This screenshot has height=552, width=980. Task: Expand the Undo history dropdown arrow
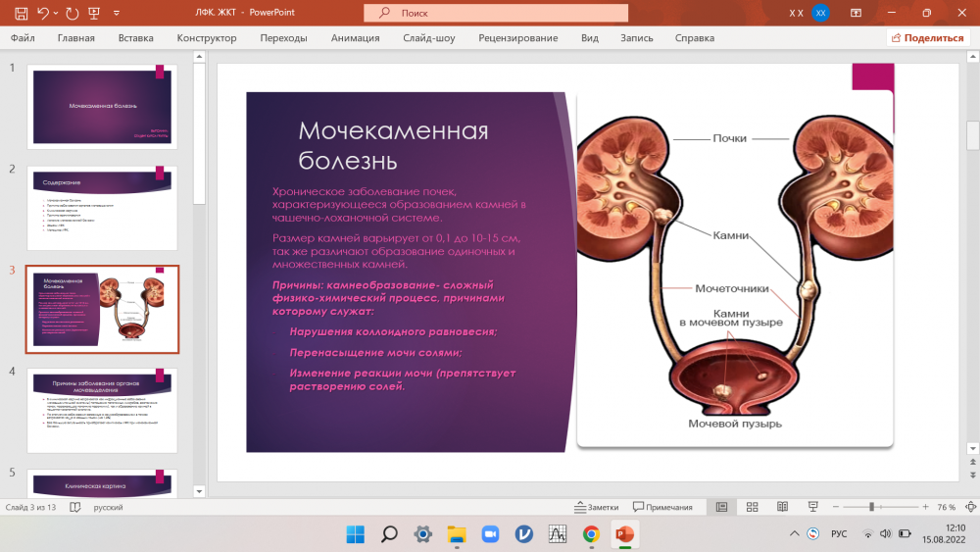58,13
